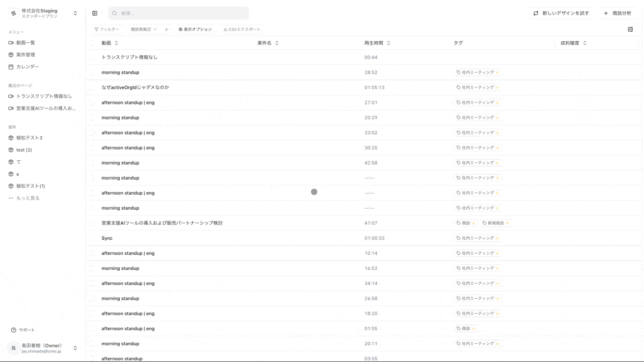This screenshot has height=362, width=644.
Task: Click the video icon beside 動画一覧
Action: point(11,43)
